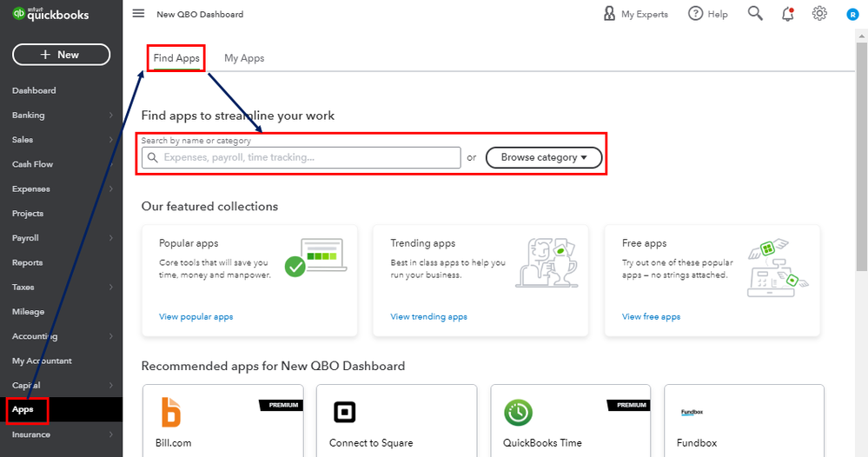Expand the Banking sidebar submenu
Screen dimensions: 868x457
[x=110, y=116]
